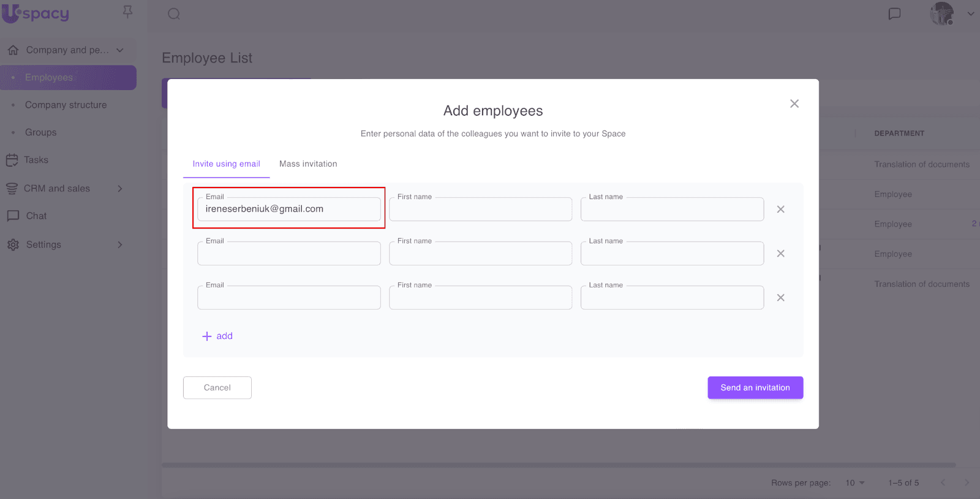Select the Invite using email tab
The image size is (980, 499).
pos(226,164)
